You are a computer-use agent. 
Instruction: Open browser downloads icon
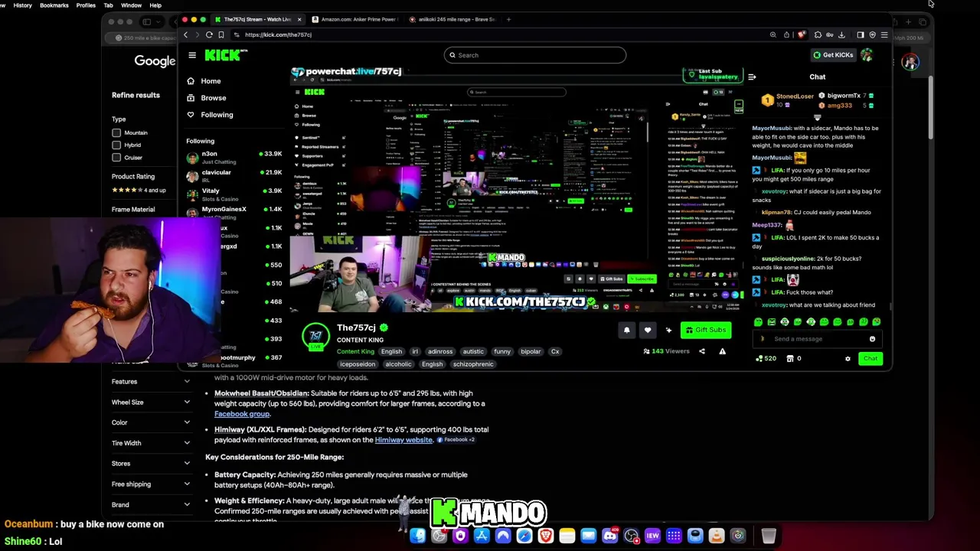click(841, 34)
